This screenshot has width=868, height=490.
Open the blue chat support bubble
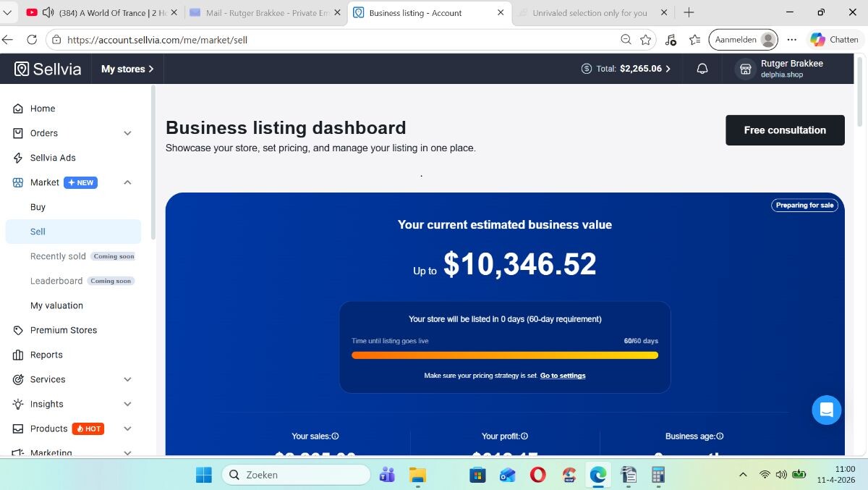click(x=826, y=410)
